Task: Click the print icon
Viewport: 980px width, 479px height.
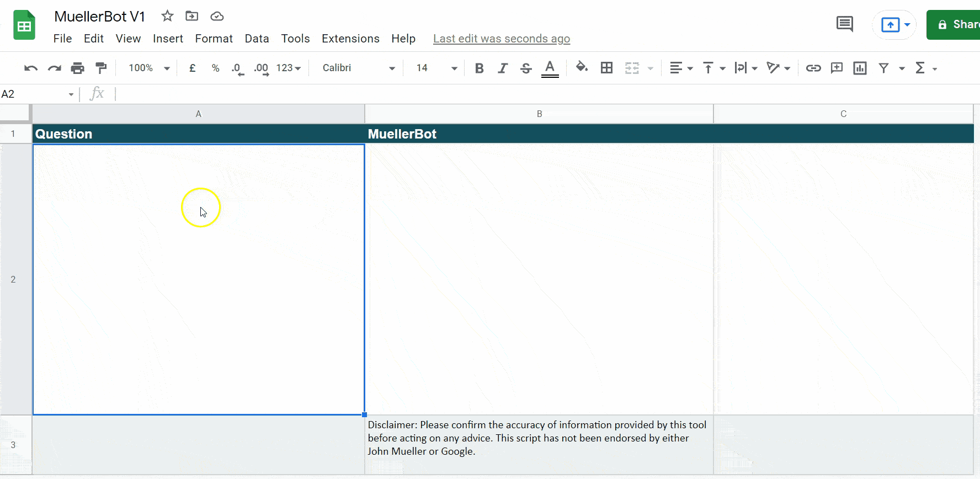Action: coord(78,68)
